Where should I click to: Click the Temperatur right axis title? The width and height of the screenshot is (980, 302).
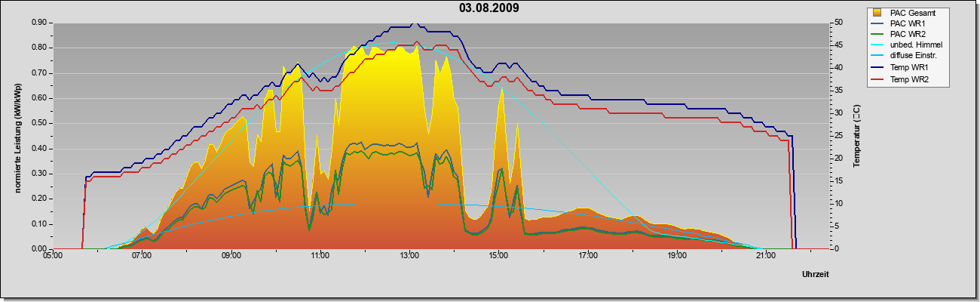pyautogui.click(x=857, y=136)
